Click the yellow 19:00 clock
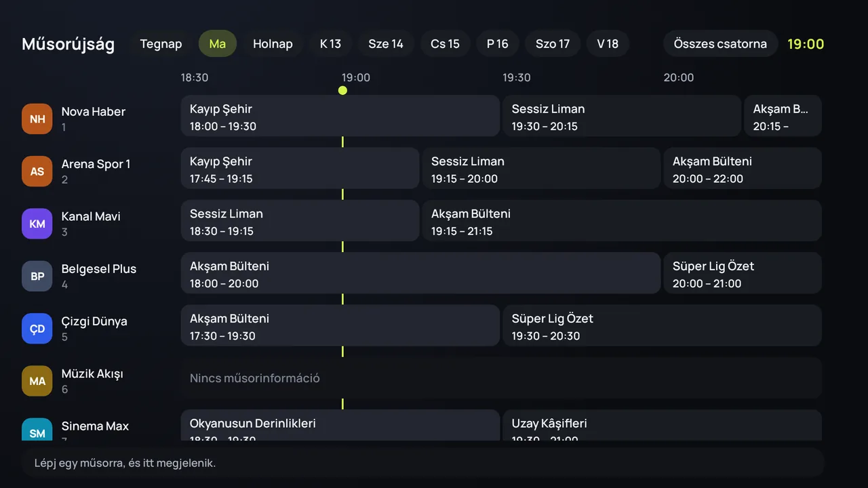This screenshot has width=868, height=488. [x=806, y=44]
